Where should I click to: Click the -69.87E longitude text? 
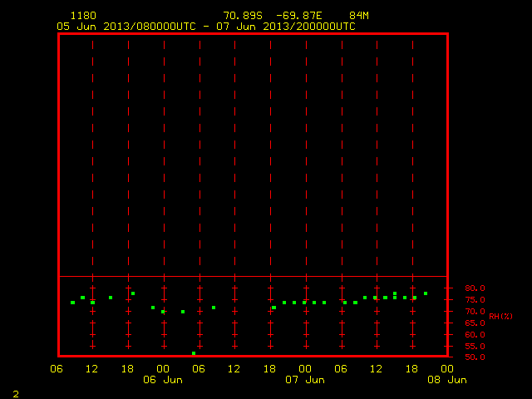pos(299,16)
